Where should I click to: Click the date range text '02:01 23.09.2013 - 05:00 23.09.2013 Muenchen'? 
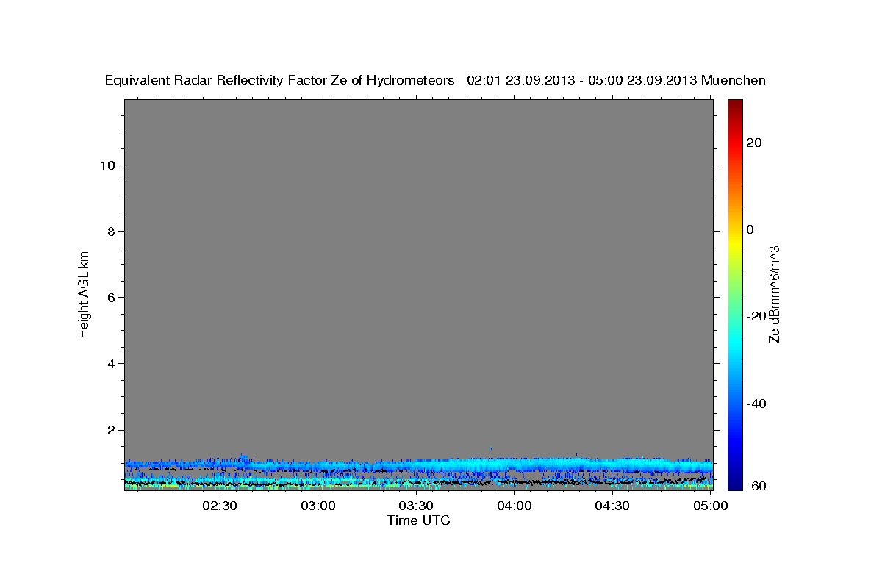[x=616, y=81]
